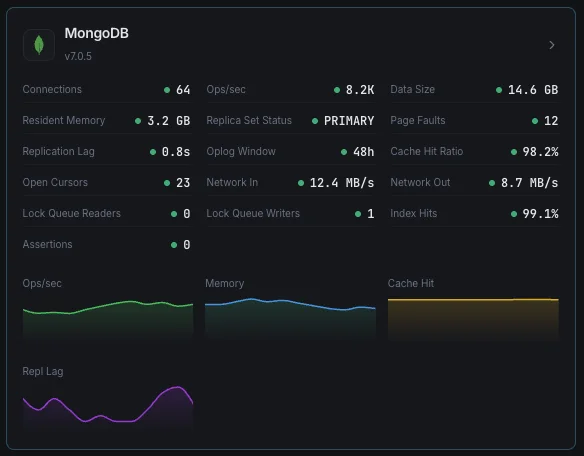The image size is (584, 456).
Task: Click Replication Lag value 0.8s
Action: 176,152
